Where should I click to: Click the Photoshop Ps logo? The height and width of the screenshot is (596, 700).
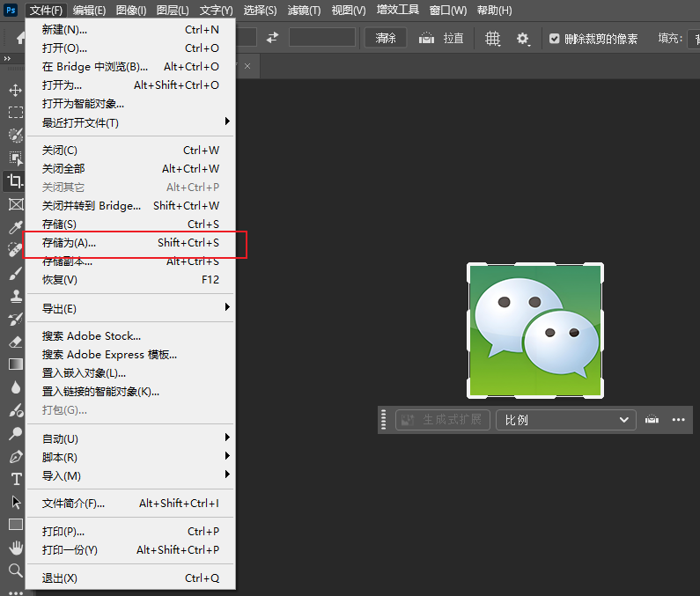(11, 10)
